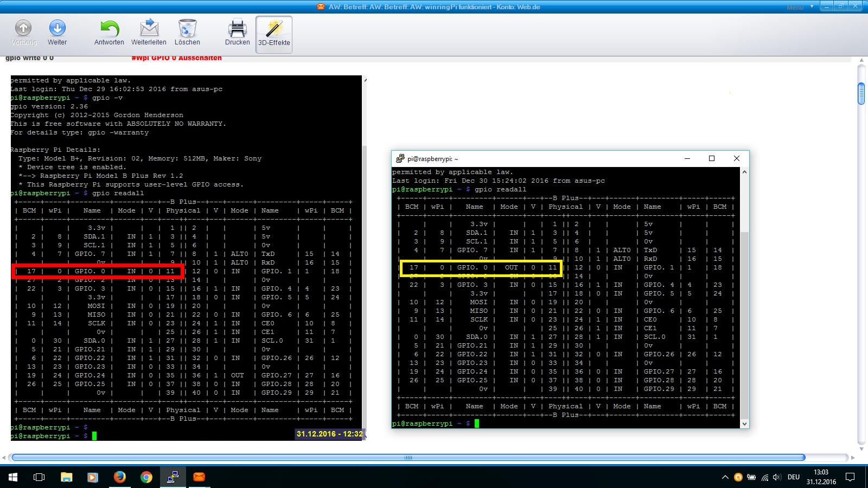This screenshot has height=488, width=868.
Task: Show hidden system tray icons
Action: point(725,477)
